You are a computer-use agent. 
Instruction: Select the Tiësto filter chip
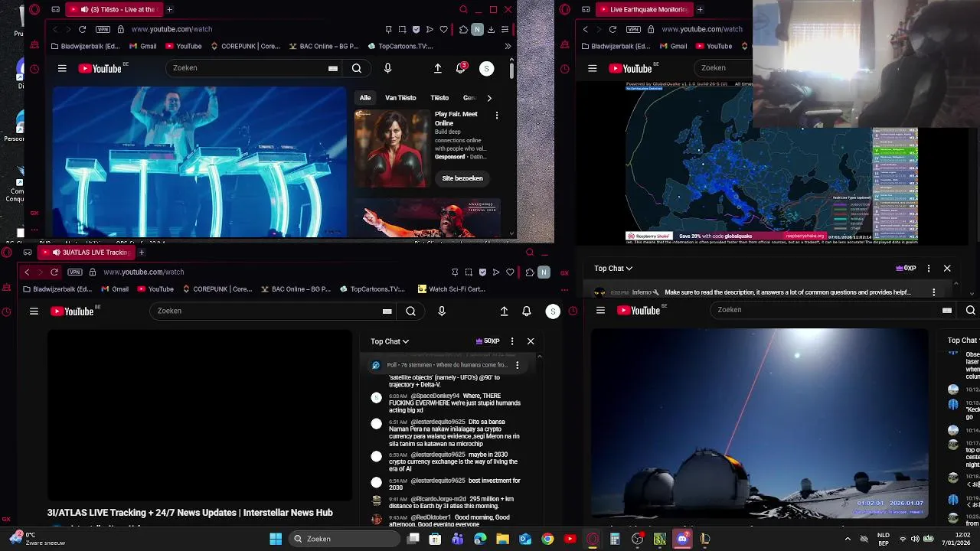point(439,98)
